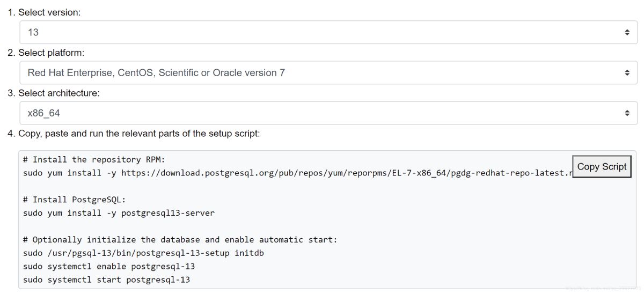Click the up-down arrow icon on version selector

click(x=627, y=32)
